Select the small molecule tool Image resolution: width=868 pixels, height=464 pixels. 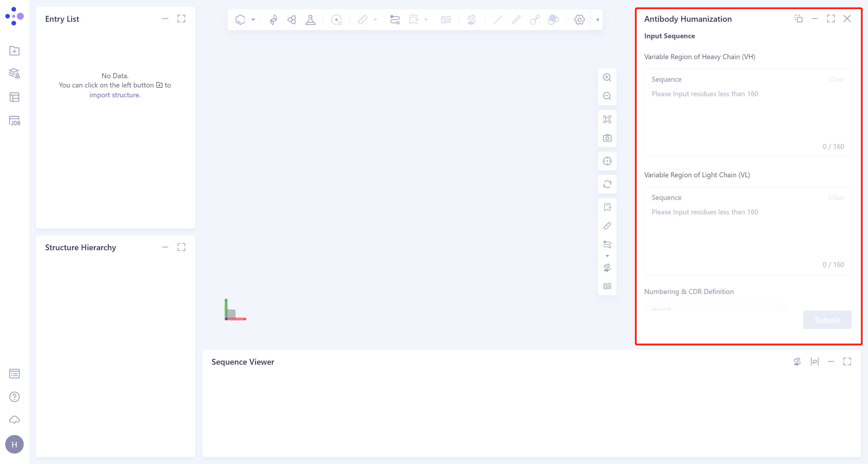click(292, 20)
